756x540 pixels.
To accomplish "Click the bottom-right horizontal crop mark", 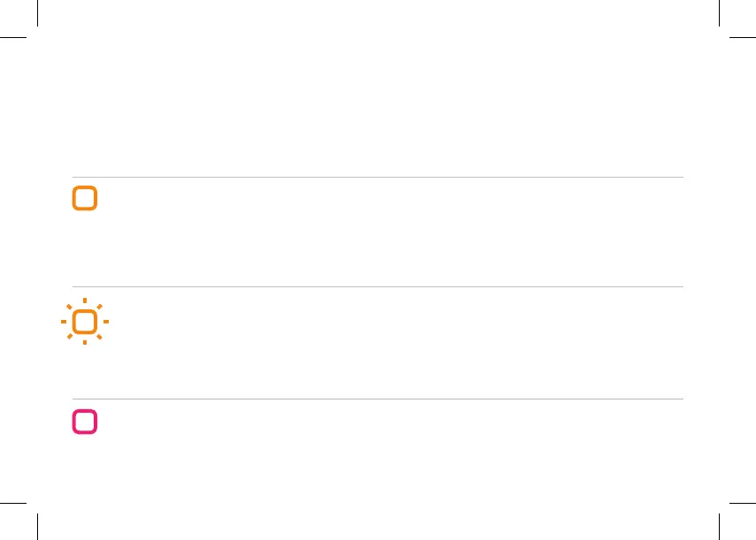I will (x=743, y=503).
